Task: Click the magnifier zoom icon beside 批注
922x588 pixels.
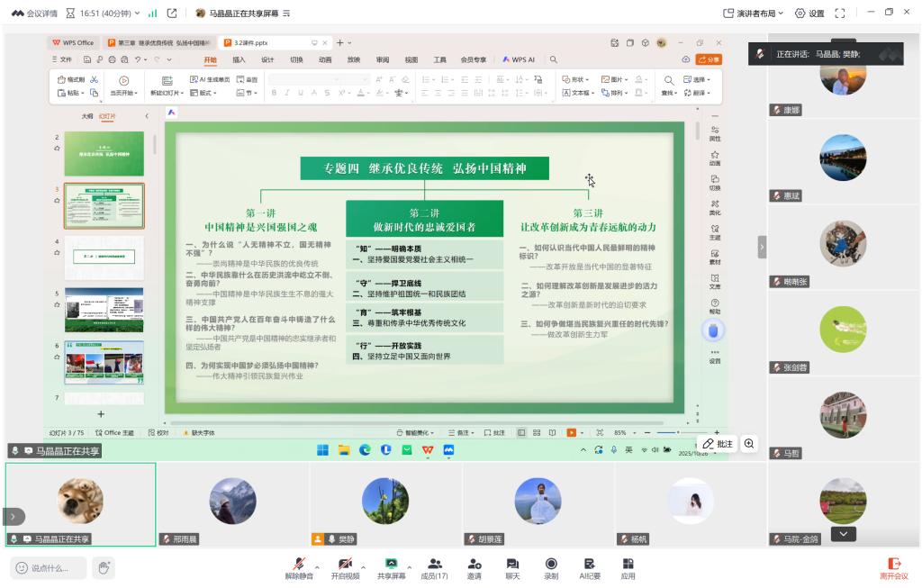Action: tap(749, 444)
